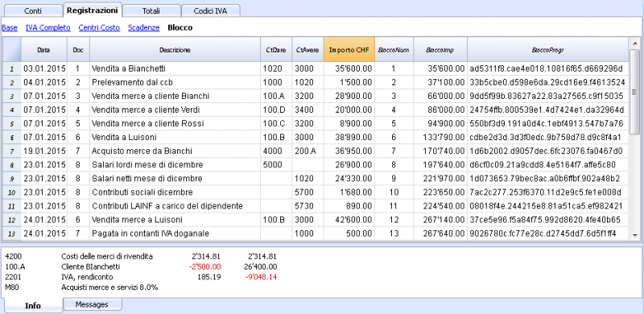Image resolution: width=644 pixels, height=314 pixels.
Task: Click 'Acquisto merce da Bianchi' cell
Action: tap(175, 151)
